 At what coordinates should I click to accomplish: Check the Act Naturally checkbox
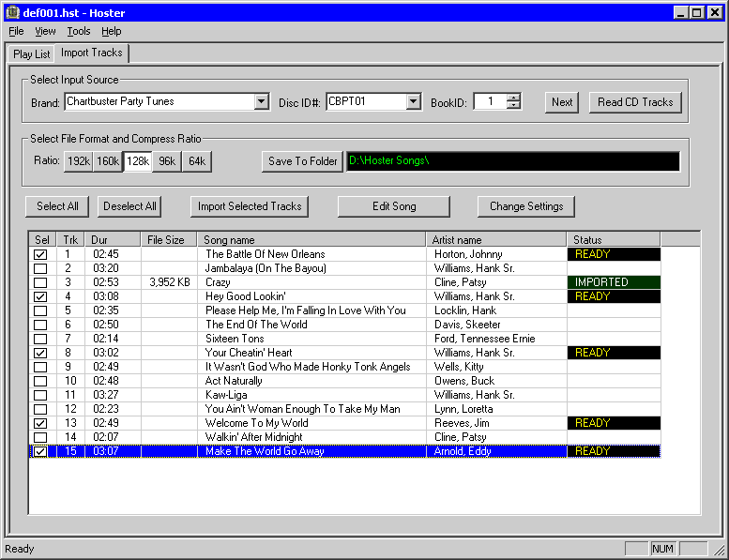point(40,381)
